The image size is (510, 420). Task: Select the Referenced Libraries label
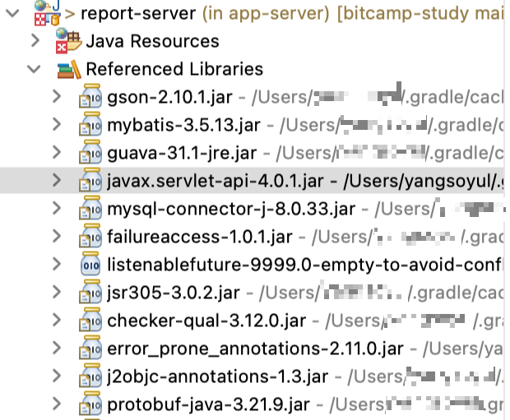174,69
